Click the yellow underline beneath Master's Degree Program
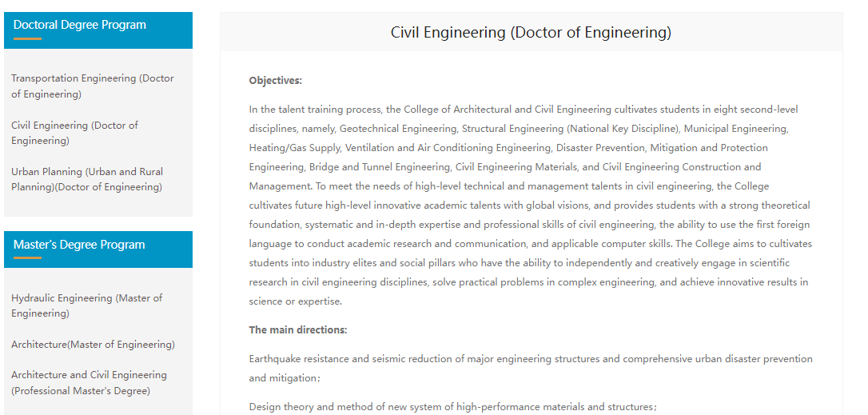The width and height of the screenshot is (868, 415). click(x=28, y=257)
